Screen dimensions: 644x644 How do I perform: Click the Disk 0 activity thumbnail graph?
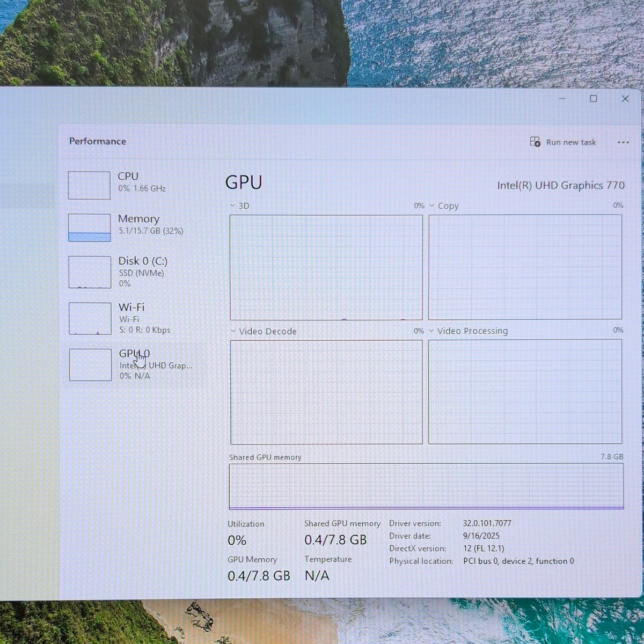(x=90, y=272)
